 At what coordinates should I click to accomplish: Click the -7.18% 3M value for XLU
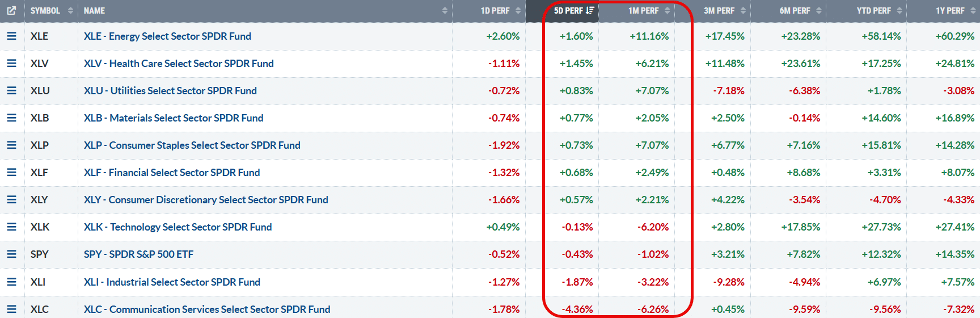(x=729, y=91)
